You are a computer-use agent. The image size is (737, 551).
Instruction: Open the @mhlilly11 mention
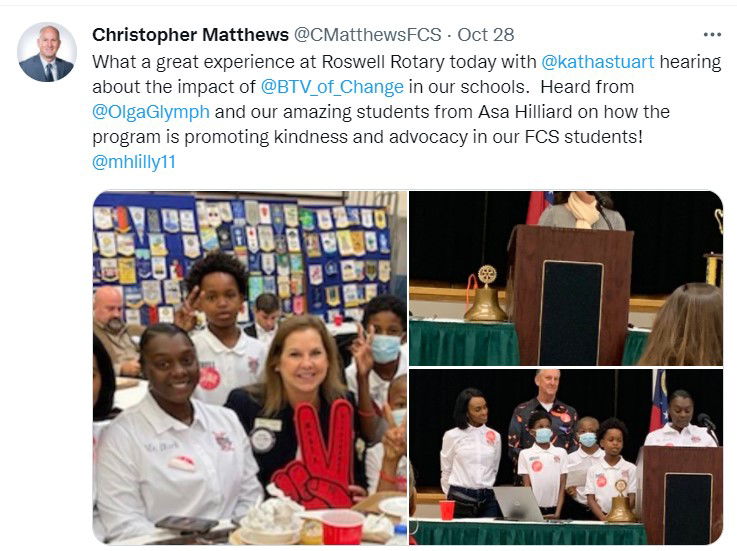tap(134, 162)
